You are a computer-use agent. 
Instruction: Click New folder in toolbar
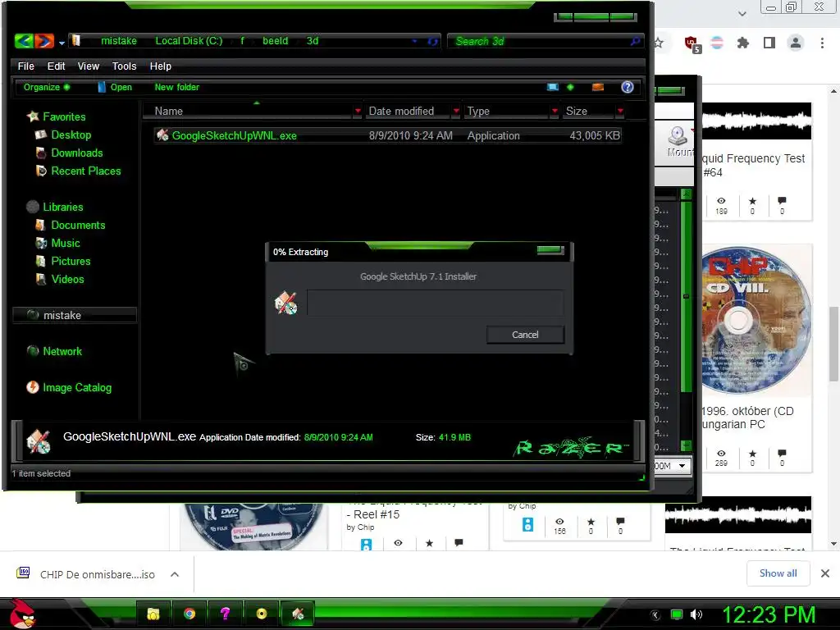click(177, 87)
